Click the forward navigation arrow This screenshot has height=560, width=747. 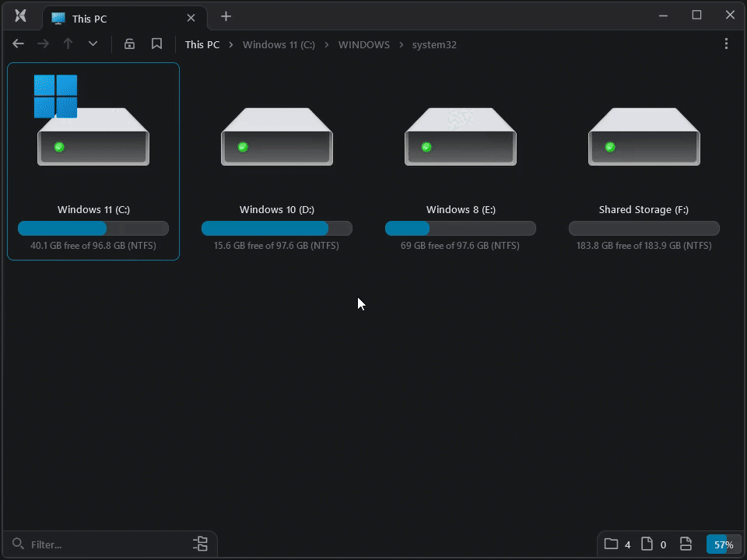[x=43, y=44]
